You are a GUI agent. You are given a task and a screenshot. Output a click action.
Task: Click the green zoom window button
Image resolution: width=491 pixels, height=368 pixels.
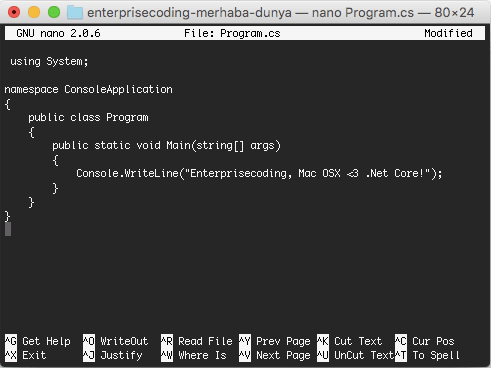(x=54, y=12)
